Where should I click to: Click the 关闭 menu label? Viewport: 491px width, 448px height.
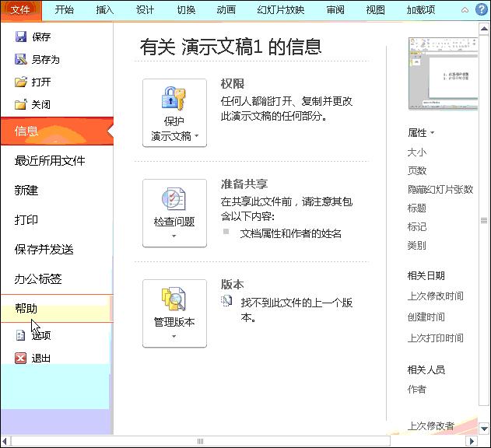point(41,104)
